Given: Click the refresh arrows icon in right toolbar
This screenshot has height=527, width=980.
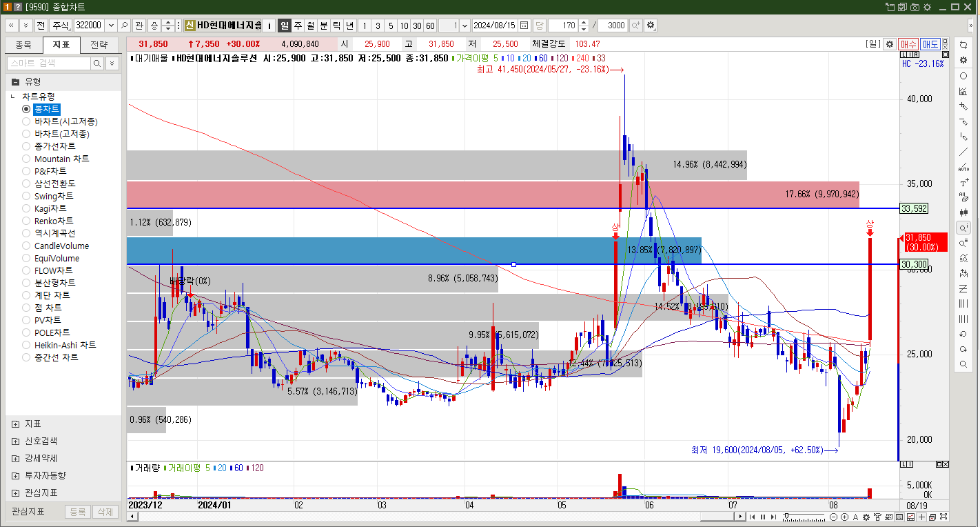Looking at the screenshot, I should pos(963,44).
